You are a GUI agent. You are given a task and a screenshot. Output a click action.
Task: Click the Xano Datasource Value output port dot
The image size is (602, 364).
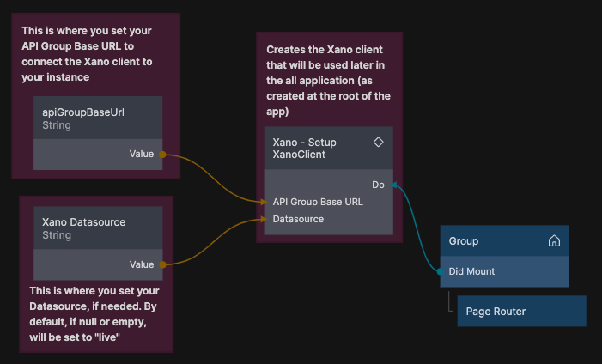tap(162, 264)
